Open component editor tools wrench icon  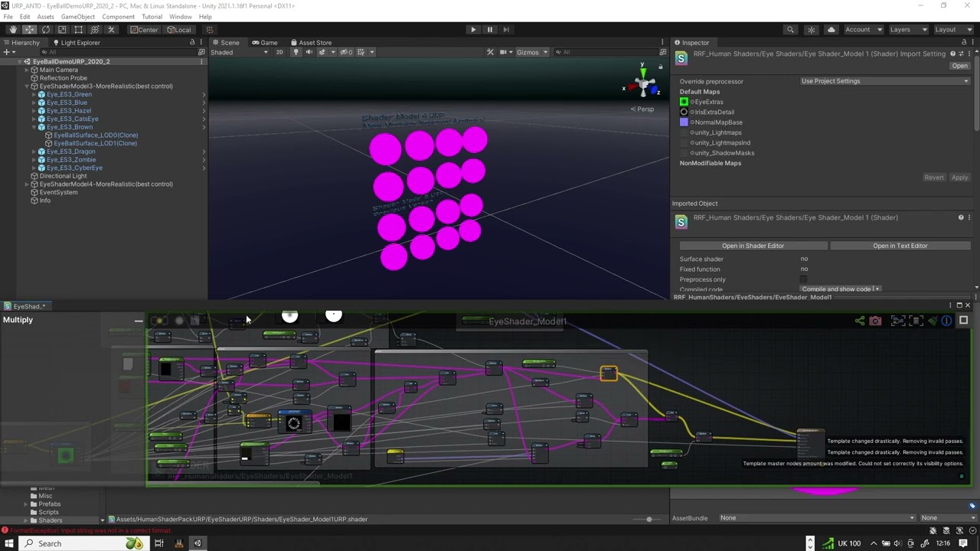click(x=490, y=52)
